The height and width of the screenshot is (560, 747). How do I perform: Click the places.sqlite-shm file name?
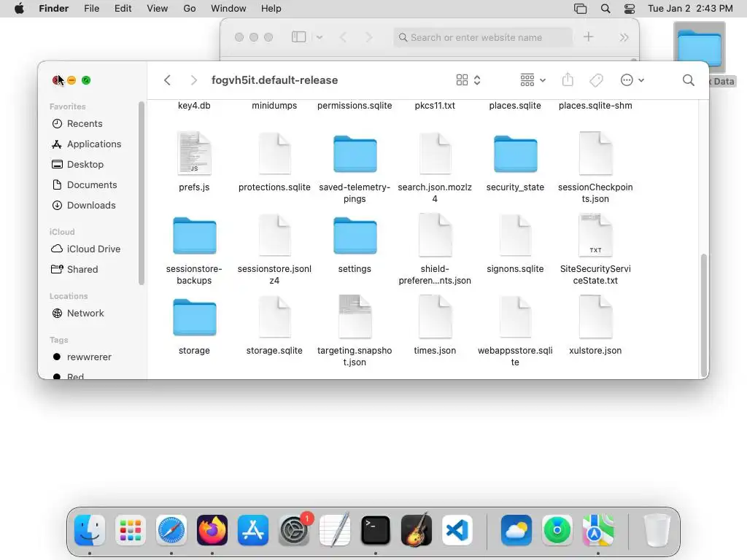pyautogui.click(x=595, y=105)
